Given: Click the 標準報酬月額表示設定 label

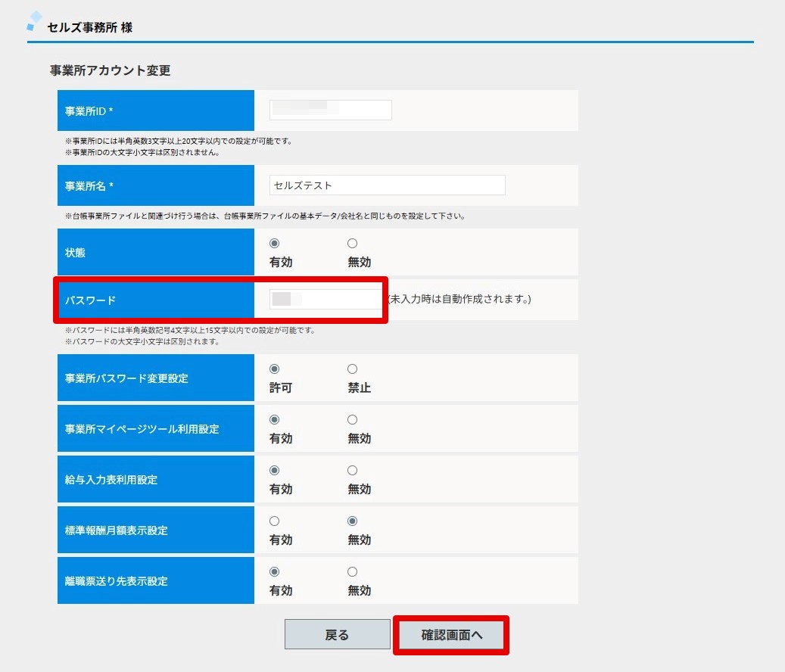Looking at the screenshot, I should tap(116, 530).
